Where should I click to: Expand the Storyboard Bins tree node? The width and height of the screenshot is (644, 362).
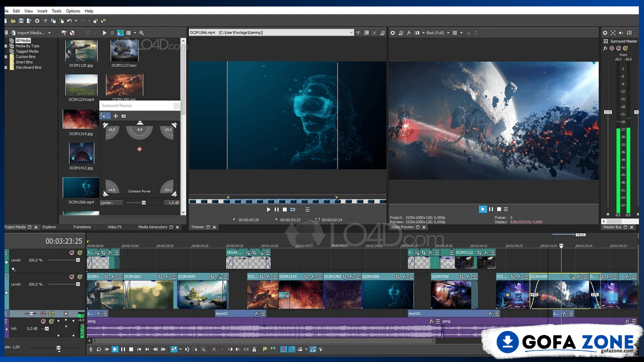(6, 67)
